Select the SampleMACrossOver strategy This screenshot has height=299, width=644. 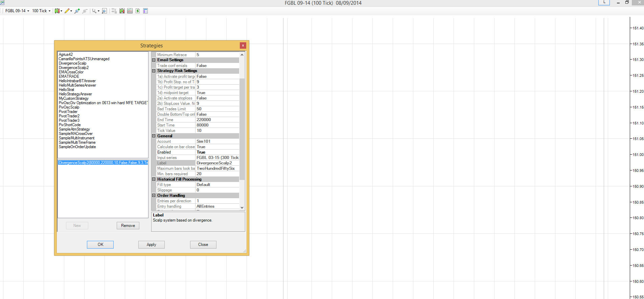76,134
